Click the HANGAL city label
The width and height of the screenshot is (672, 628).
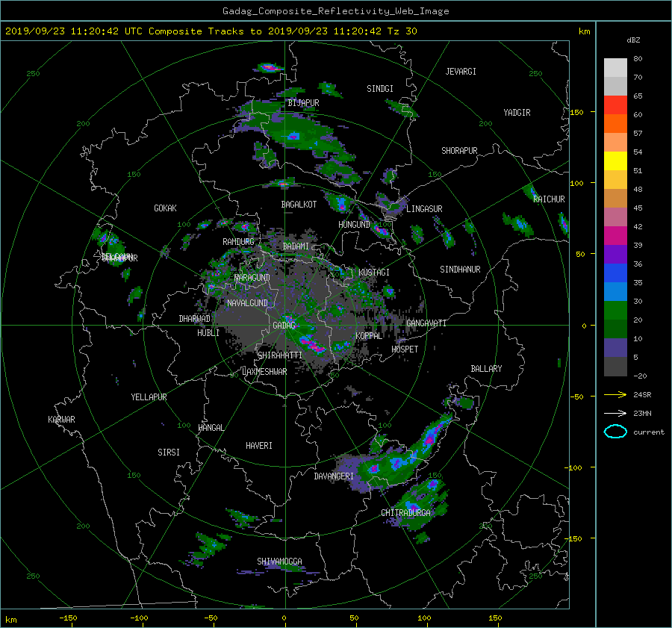[x=211, y=428]
